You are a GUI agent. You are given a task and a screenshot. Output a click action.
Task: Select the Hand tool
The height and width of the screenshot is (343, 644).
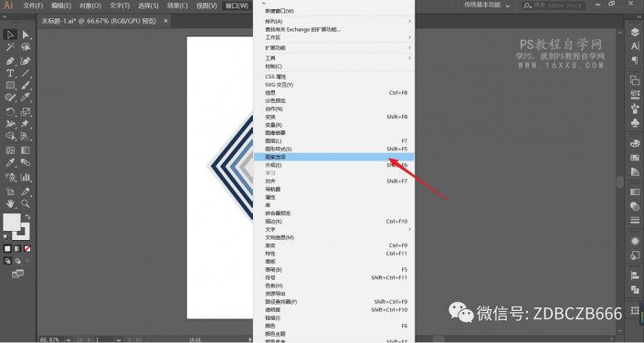click(x=10, y=203)
